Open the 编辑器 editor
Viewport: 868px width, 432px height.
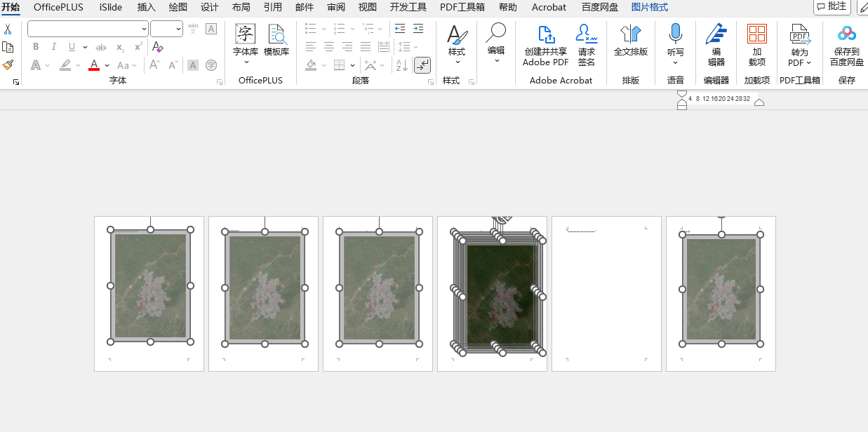tap(716, 46)
